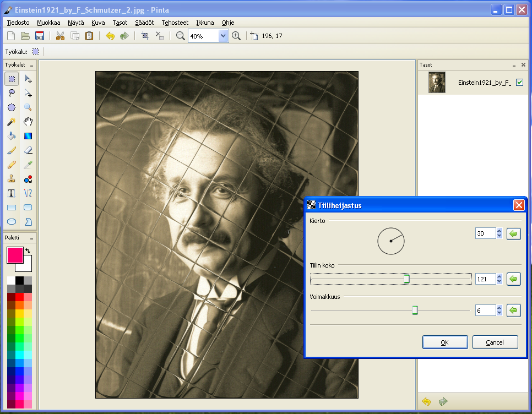The width and height of the screenshot is (532, 414).
Task: Select the Eraser tool
Action: [x=28, y=150]
